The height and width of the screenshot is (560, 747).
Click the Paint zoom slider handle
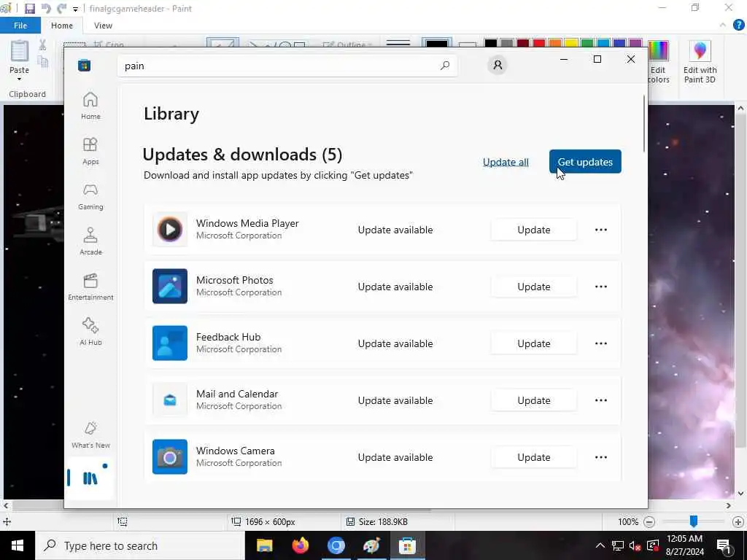coord(694,521)
